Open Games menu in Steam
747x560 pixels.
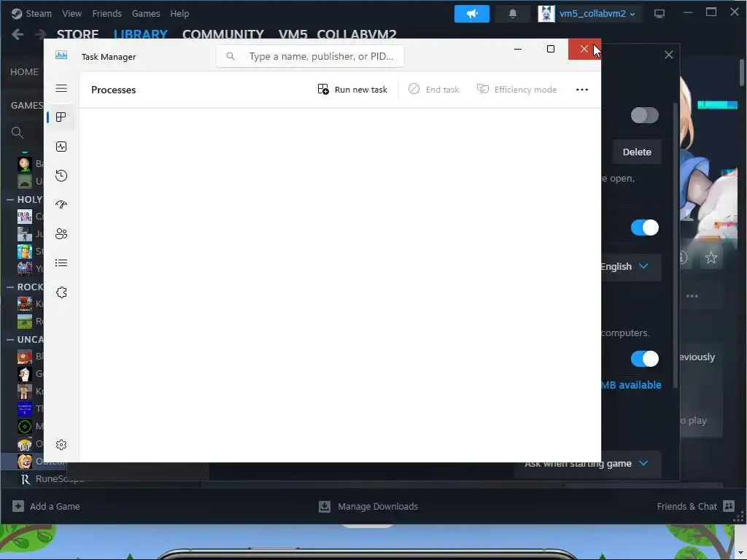[x=146, y=13]
